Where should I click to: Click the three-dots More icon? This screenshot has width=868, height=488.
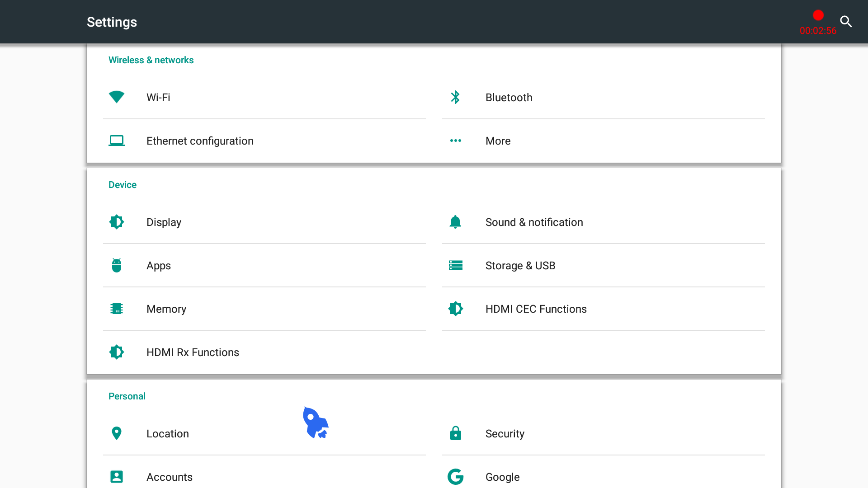click(455, 141)
